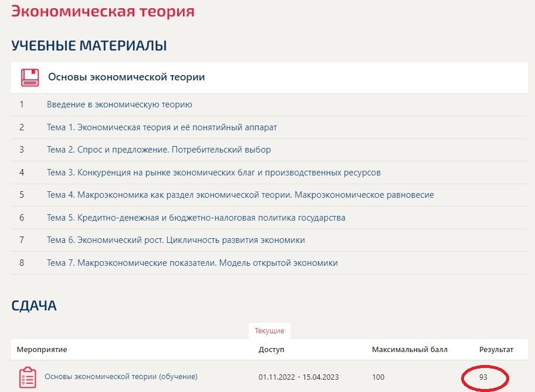535x392 pixels.
Task: Open "Введение в экономическую теорию" lesson
Action: point(120,104)
